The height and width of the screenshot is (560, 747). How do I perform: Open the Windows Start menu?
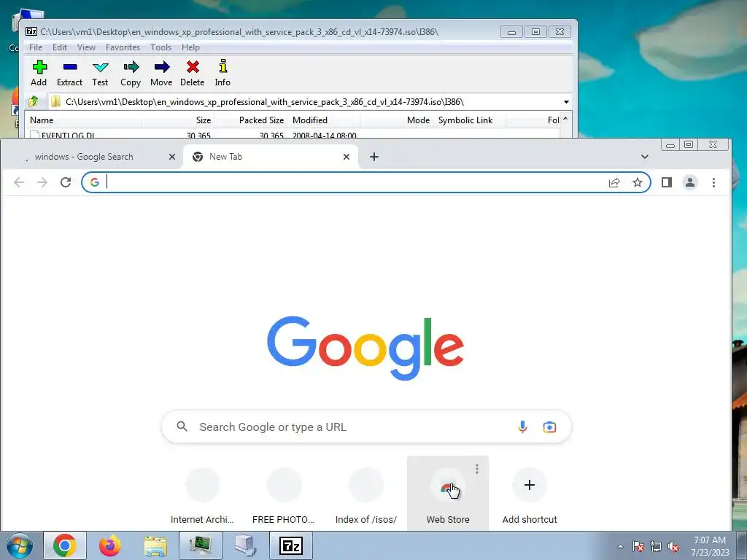click(x=20, y=545)
